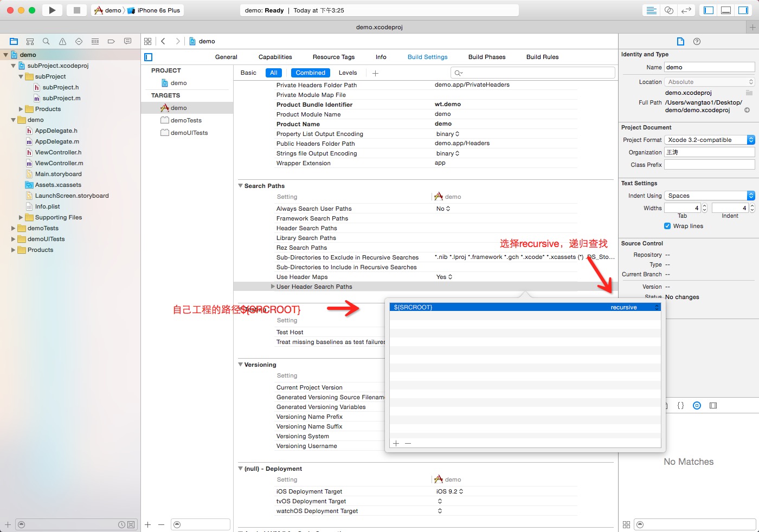Switch to the Capabilities tab

click(x=275, y=57)
